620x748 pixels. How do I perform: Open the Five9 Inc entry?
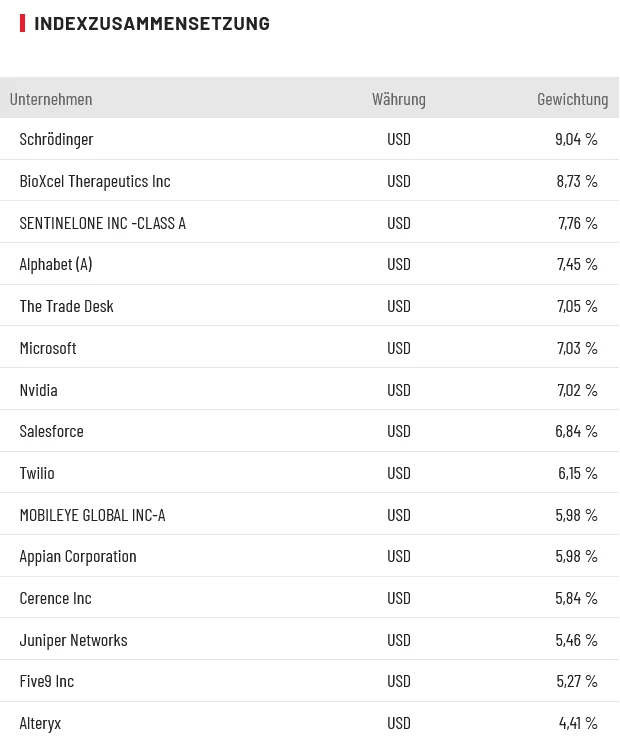(x=46, y=681)
